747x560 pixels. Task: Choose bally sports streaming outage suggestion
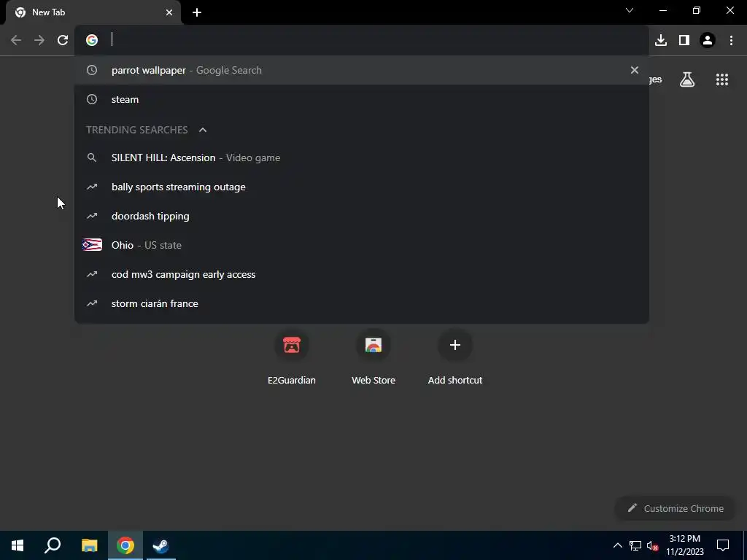(x=362, y=187)
